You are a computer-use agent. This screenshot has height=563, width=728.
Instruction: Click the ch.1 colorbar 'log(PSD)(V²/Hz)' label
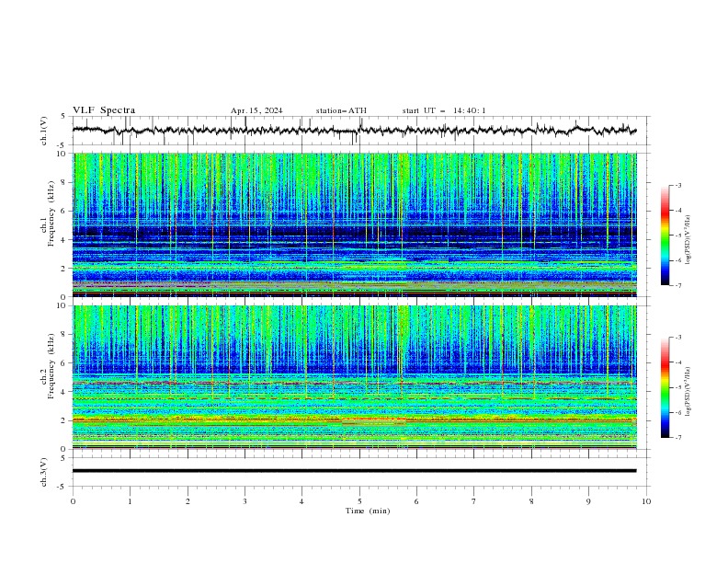tap(688, 240)
